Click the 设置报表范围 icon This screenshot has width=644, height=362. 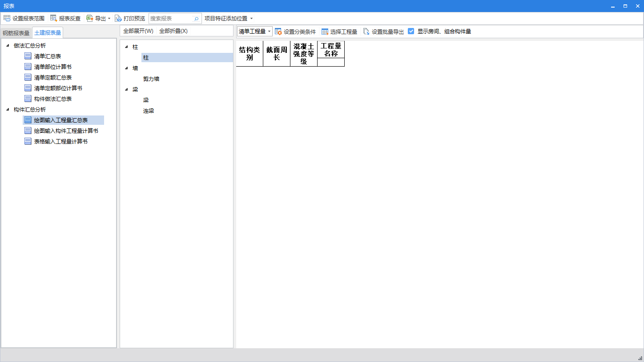tap(7, 18)
